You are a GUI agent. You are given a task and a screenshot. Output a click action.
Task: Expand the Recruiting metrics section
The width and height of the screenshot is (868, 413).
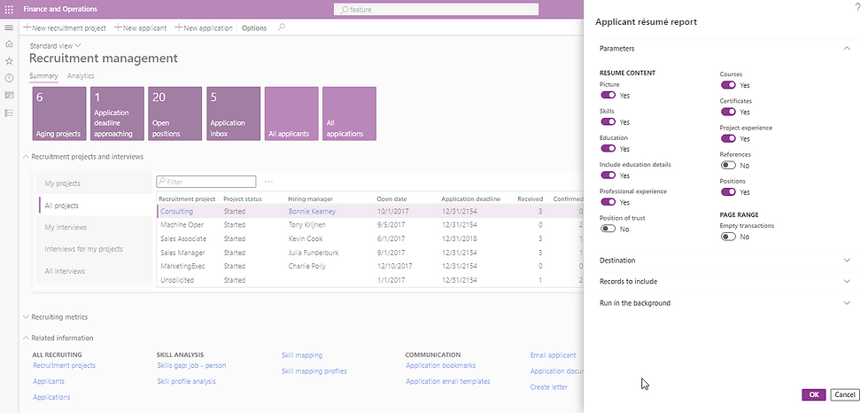tap(55, 317)
